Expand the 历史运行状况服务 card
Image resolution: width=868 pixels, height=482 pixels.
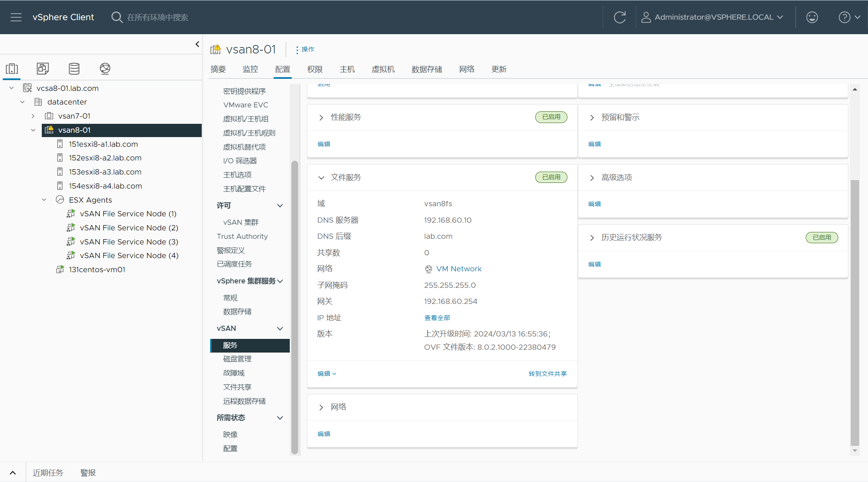592,238
